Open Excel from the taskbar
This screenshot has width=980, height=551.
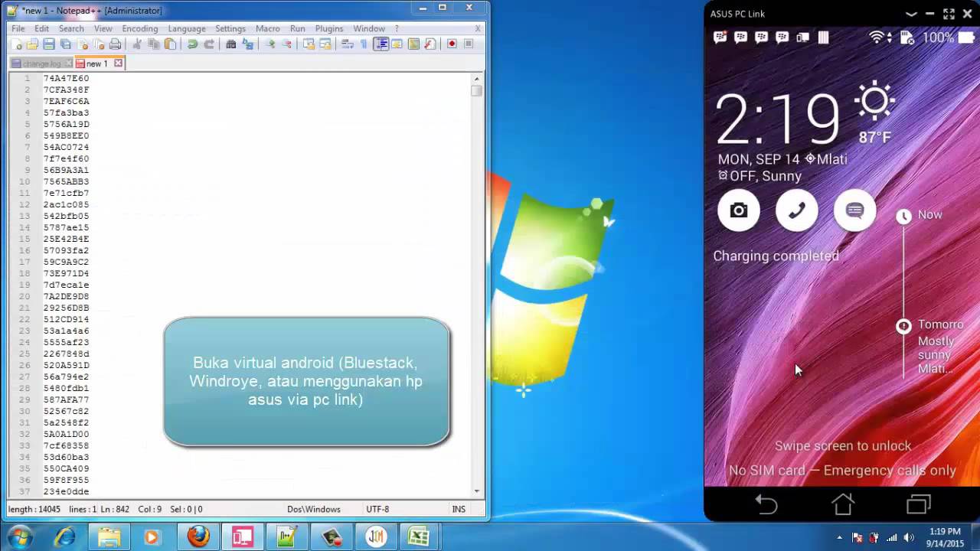[x=419, y=537]
